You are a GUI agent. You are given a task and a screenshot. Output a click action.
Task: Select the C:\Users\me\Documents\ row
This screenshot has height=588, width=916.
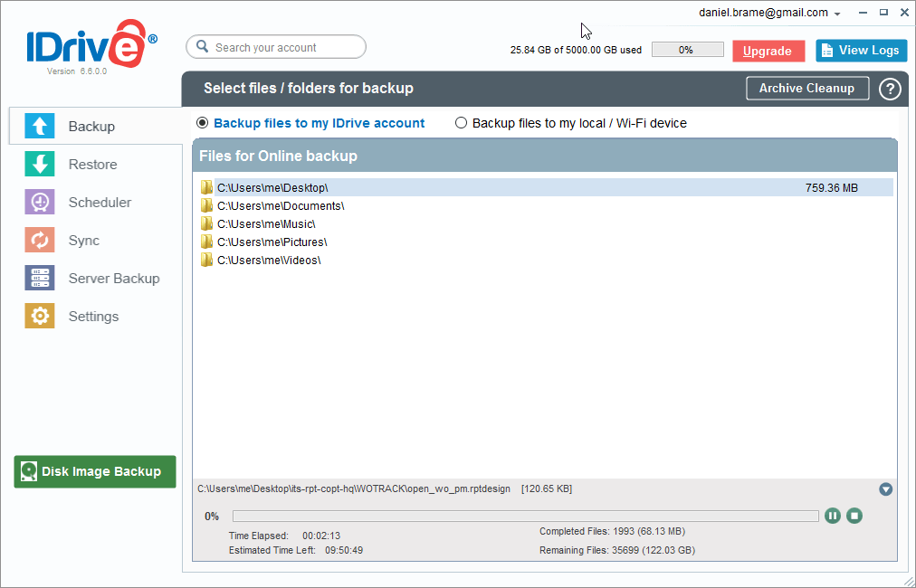point(547,205)
